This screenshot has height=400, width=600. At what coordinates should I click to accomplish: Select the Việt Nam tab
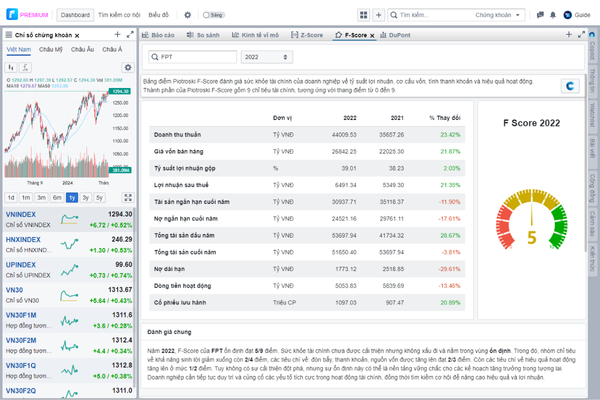tap(19, 49)
